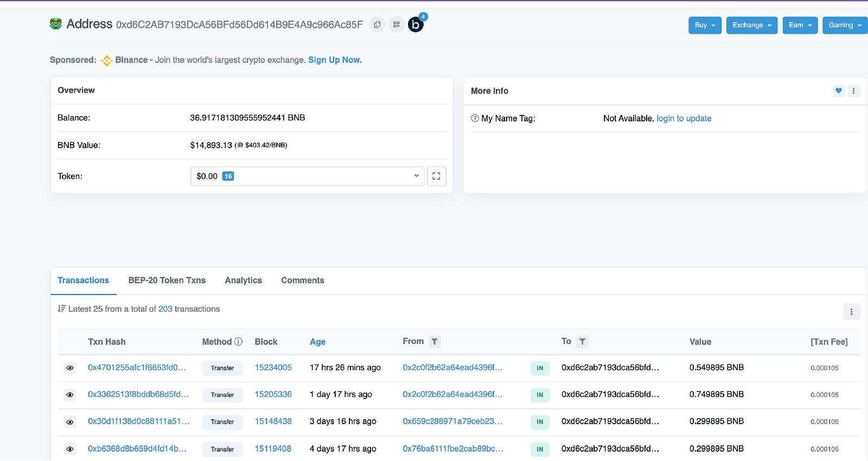Open block 15119408
Screen dimensions: 868x461
(273, 449)
